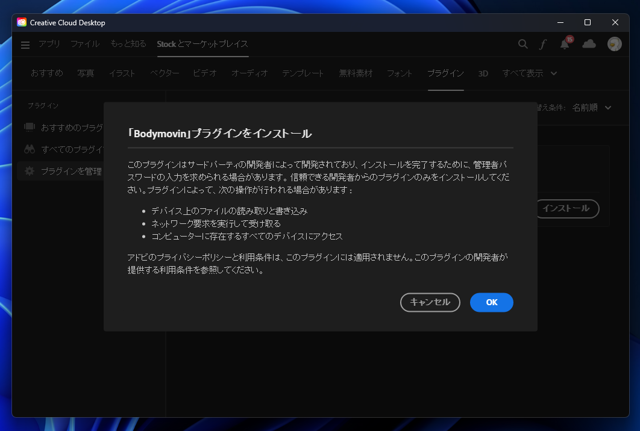
Task: Open the ビデオ tab
Action: pyautogui.click(x=205, y=73)
